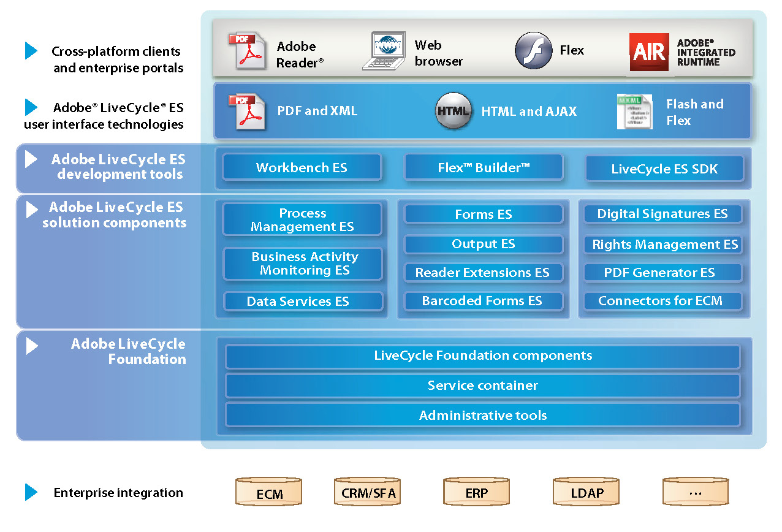Click 'Adobe LiveCycle ES development tools' heading
Image resolution: width=782 pixels, height=532 pixels.
click(117, 167)
